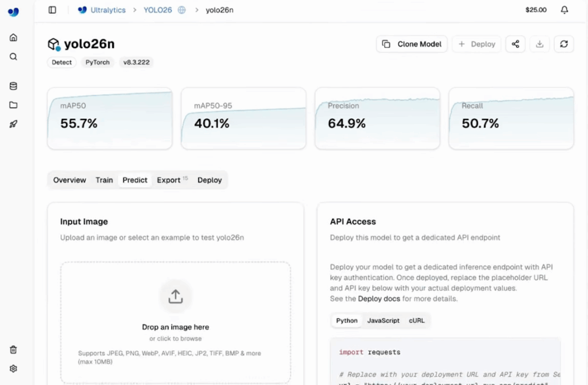Toggle the sidebar panel icon
588x385 pixels.
point(52,10)
